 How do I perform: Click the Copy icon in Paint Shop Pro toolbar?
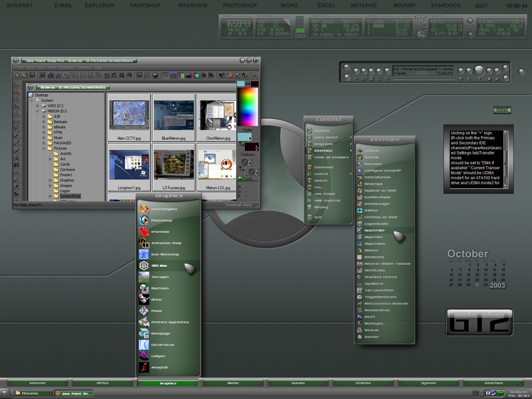coord(99,75)
